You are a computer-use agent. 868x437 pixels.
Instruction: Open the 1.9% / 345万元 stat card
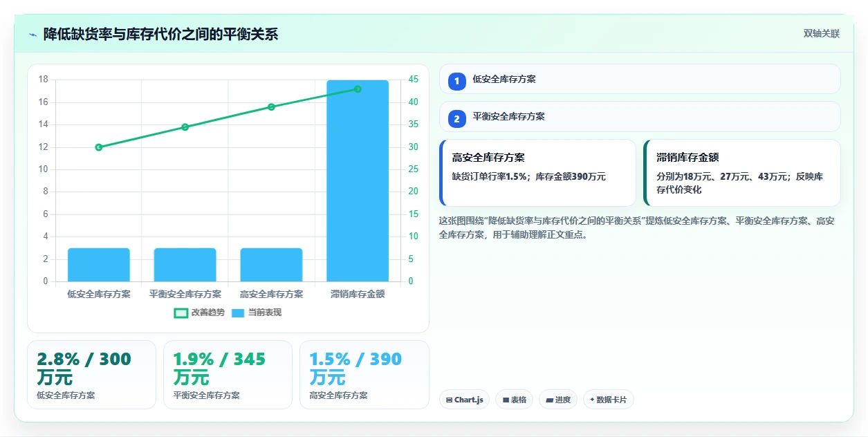(x=228, y=375)
